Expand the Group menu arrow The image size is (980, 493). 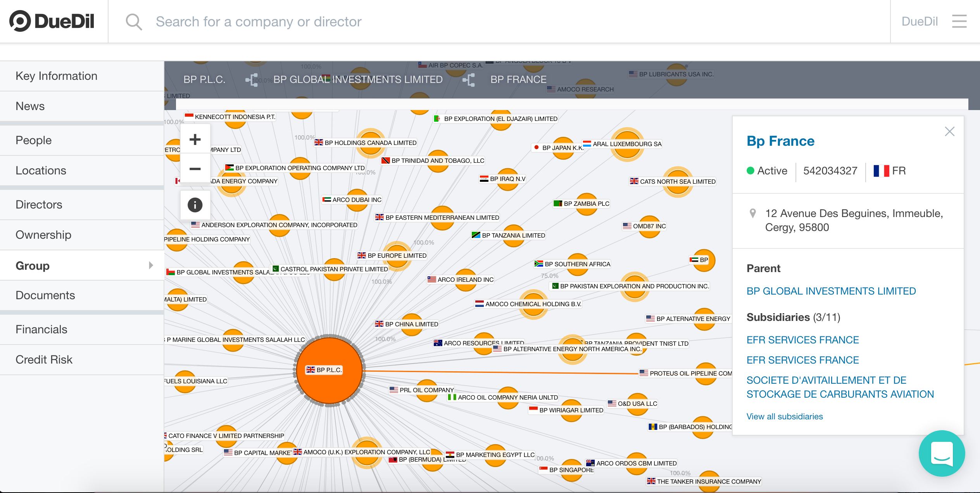[x=151, y=265]
